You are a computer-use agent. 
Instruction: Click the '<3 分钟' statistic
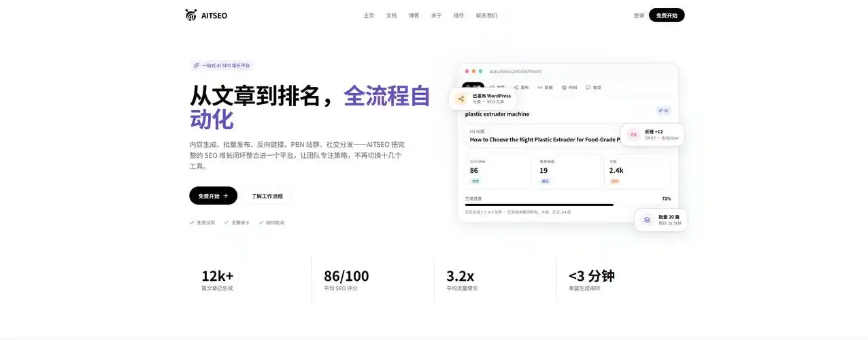pyautogui.click(x=591, y=275)
